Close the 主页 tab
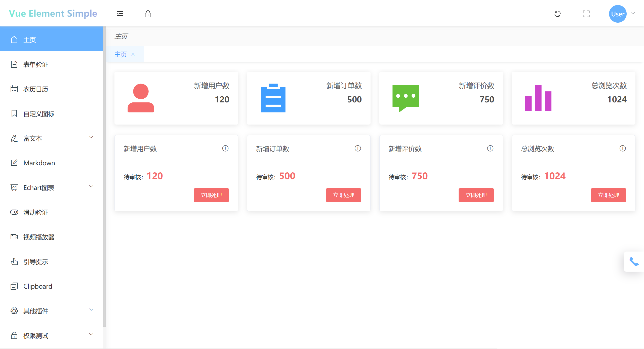Image resolution: width=644 pixels, height=349 pixels. click(133, 54)
